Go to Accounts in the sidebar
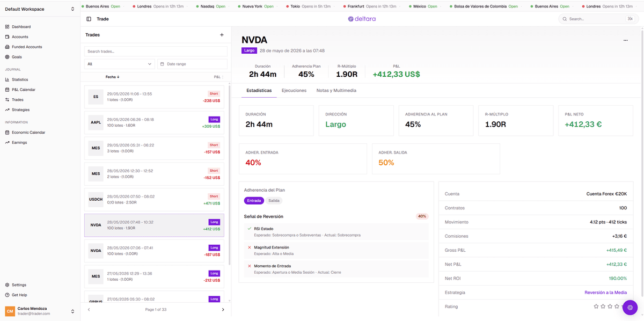644x321 pixels. (20, 37)
